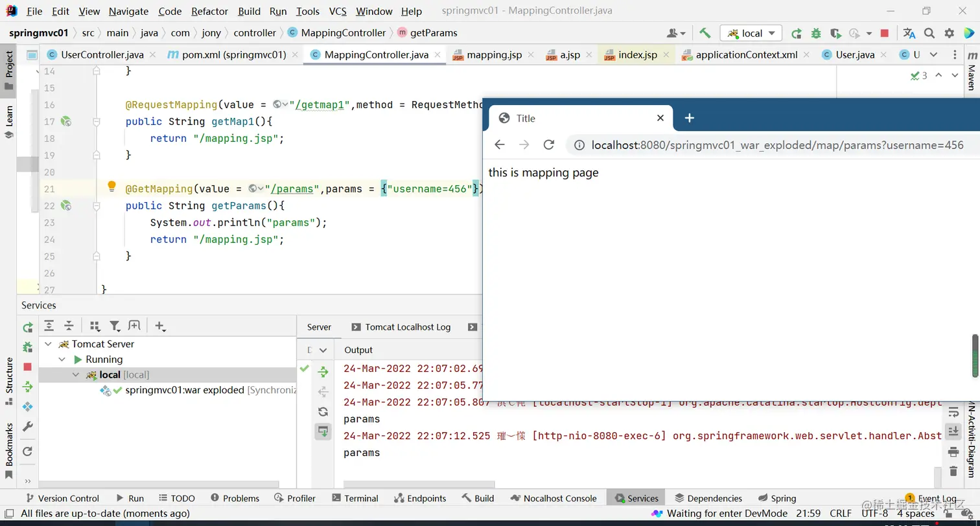Open the Tomcat Localhost Log tab

[x=401, y=326]
